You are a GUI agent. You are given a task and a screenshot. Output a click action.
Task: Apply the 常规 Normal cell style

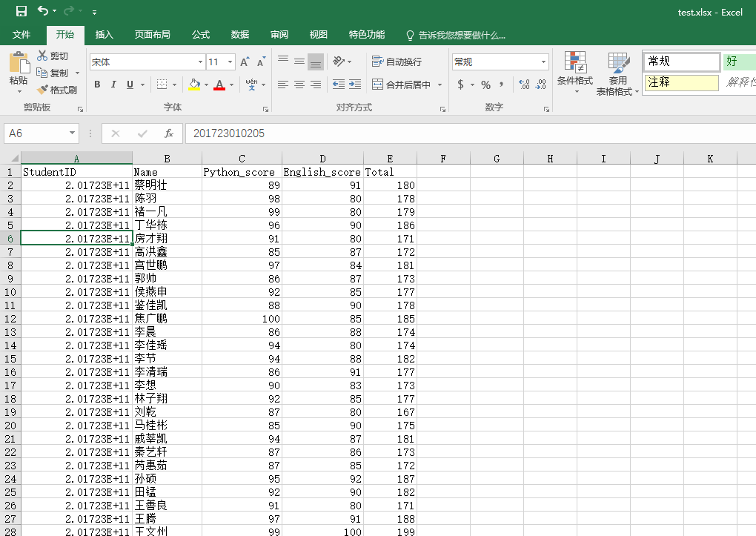[681, 62]
